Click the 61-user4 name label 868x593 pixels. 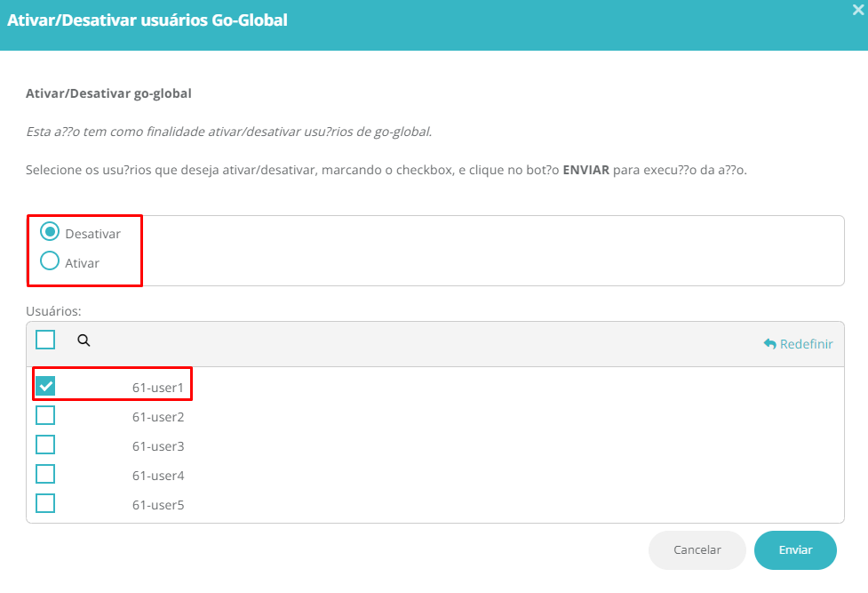pos(158,476)
